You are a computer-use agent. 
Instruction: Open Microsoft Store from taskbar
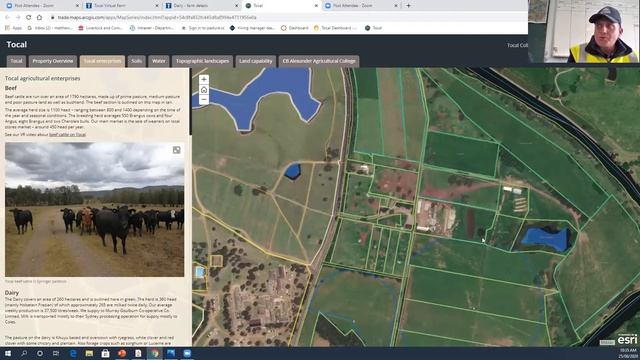click(105, 353)
